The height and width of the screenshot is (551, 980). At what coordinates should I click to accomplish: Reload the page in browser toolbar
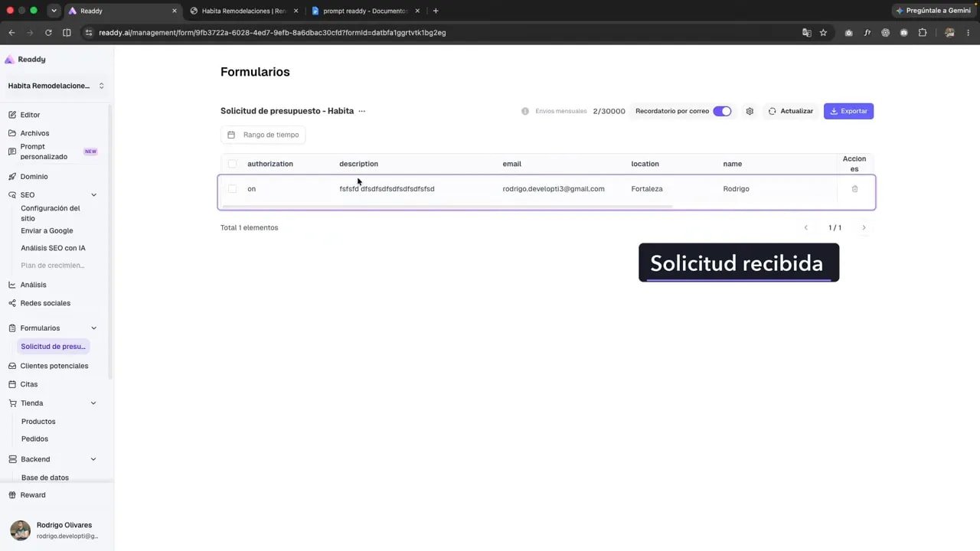point(48,33)
